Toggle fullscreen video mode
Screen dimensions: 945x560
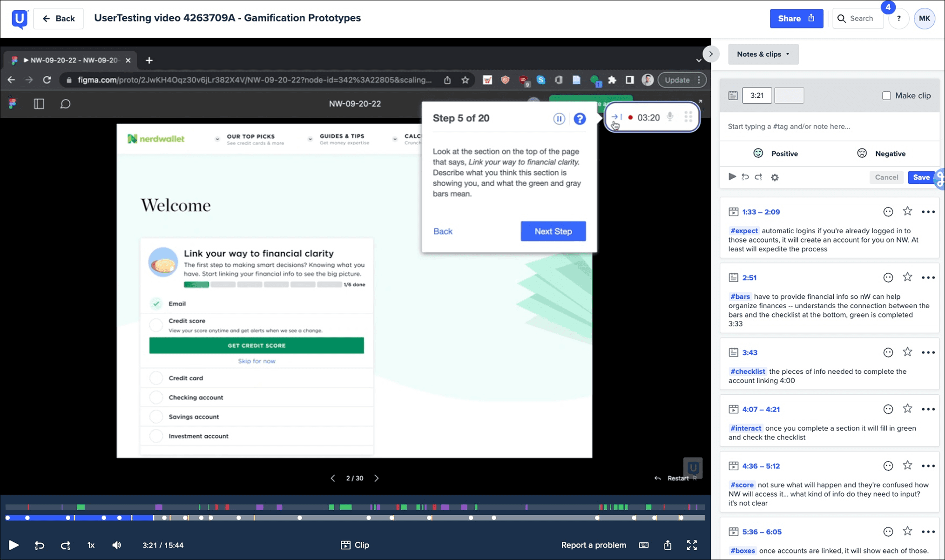(692, 545)
